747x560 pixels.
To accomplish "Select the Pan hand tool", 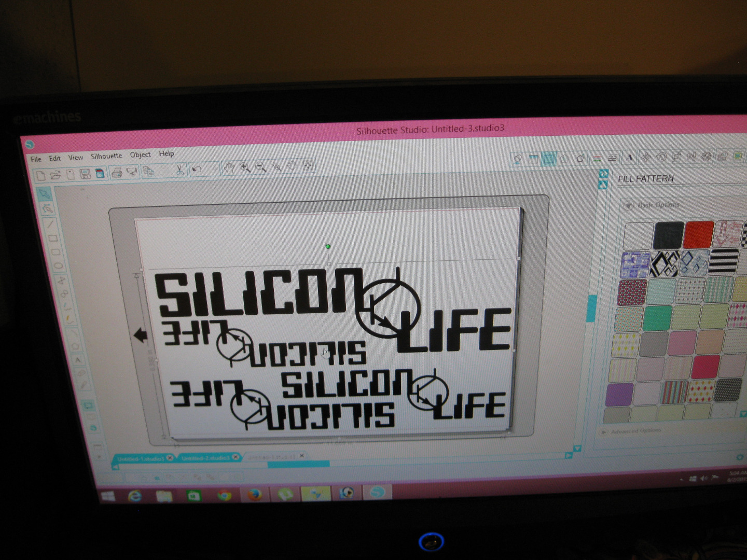I will point(229,168).
